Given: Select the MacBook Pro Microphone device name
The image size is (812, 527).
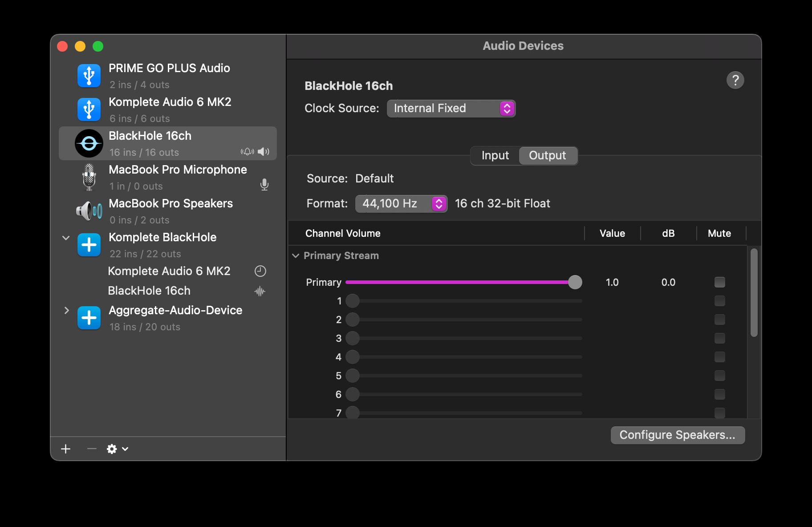Looking at the screenshot, I should click(x=178, y=170).
